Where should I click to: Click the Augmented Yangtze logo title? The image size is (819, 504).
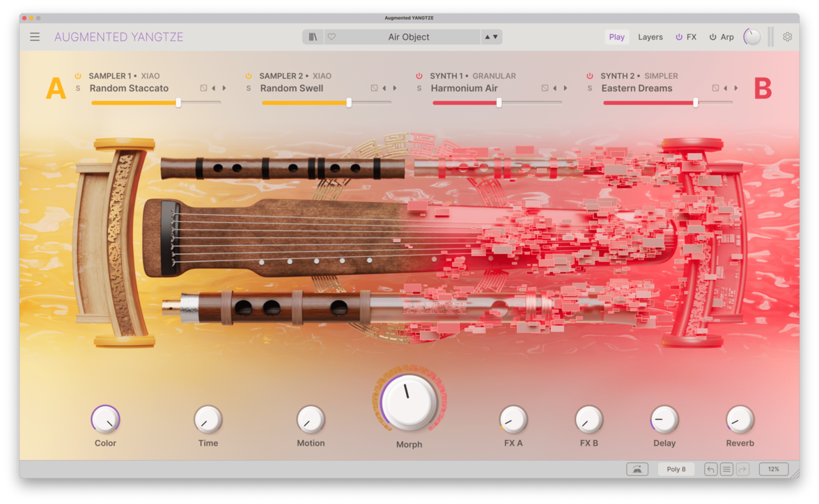coord(118,37)
